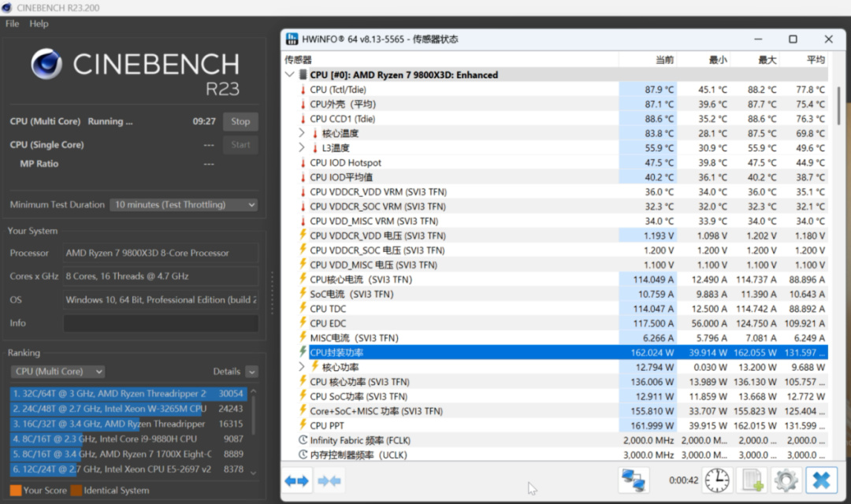Expand the L3温度 row

[x=302, y=147]
